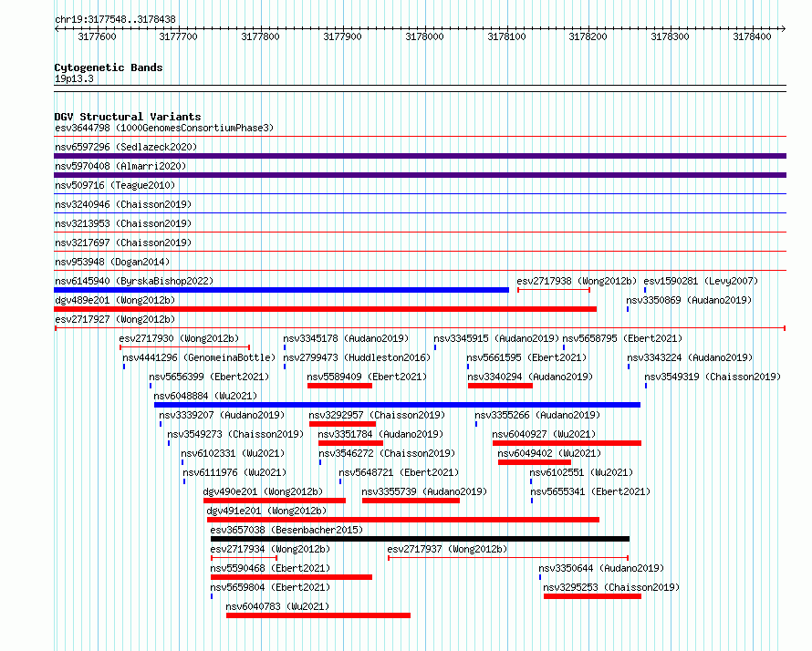Click the red nsv3295253 Chaisson2019 bar

592,596
